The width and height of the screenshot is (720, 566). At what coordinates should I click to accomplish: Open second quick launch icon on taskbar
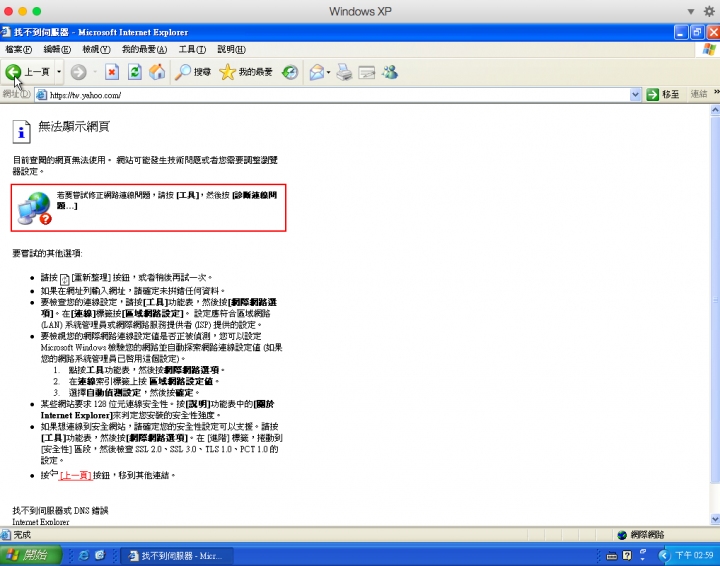(100, 555)
